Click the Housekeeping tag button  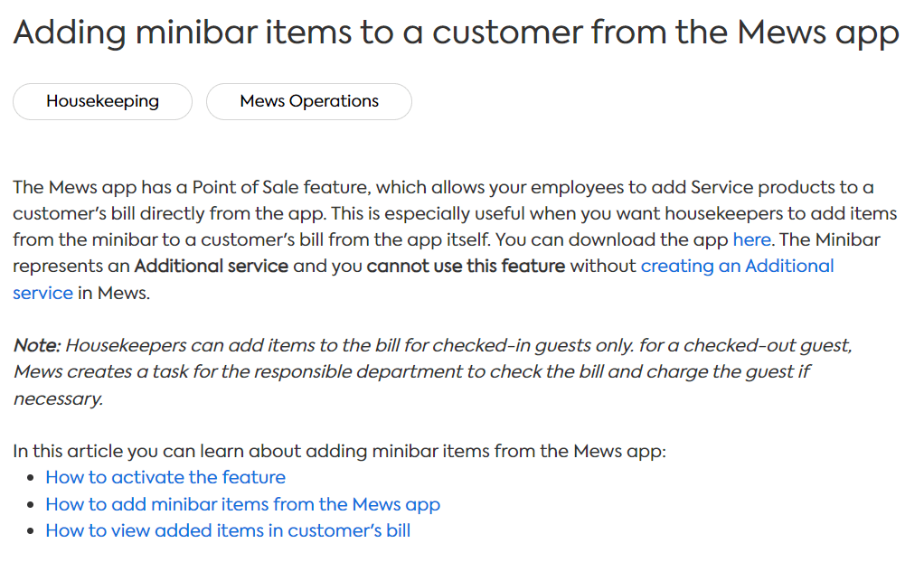coord(102,101)
